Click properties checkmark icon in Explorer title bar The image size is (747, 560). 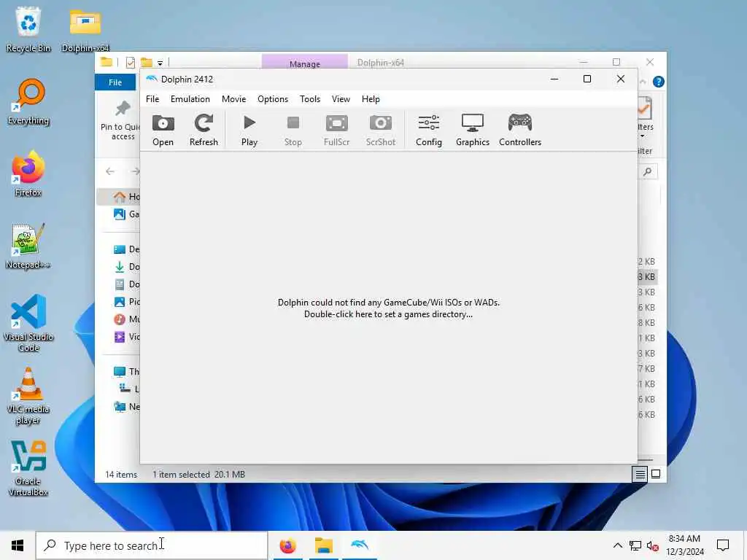click(130, 63)
